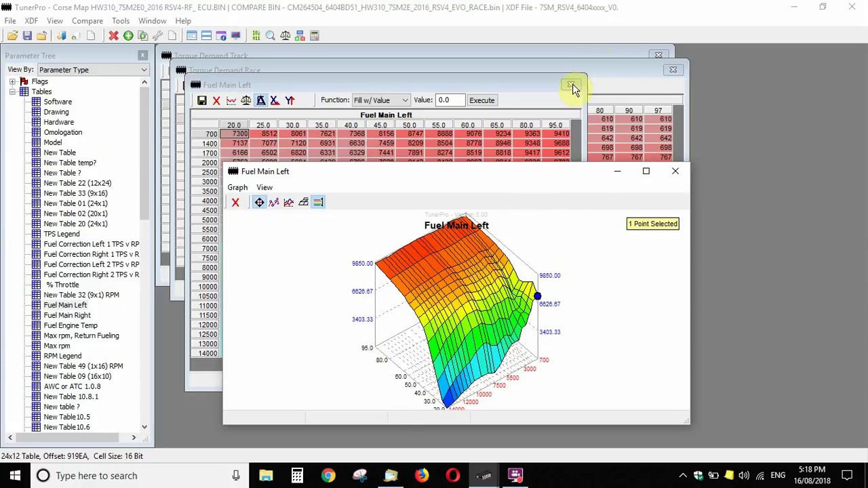Viewport: 868px width, 488px height.
Task: Open the View menu in graph window
Action: [264, 187]
